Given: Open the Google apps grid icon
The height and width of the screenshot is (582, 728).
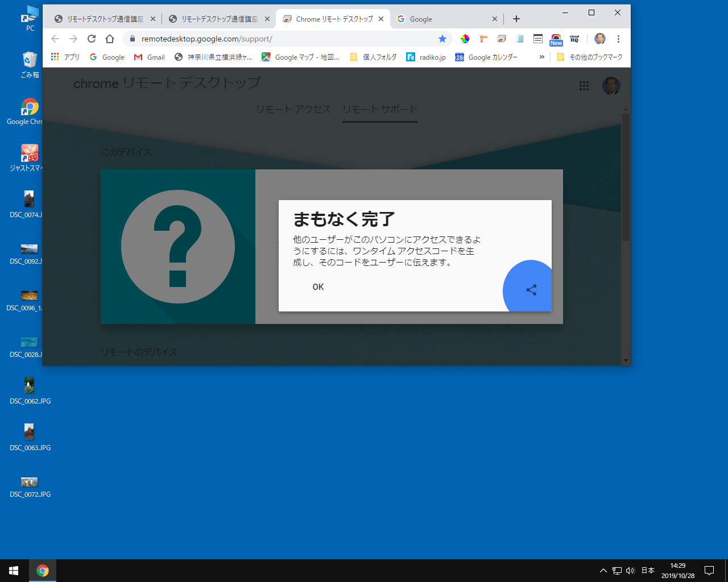Looking at the screenshot, I should [x=584, y=86].
